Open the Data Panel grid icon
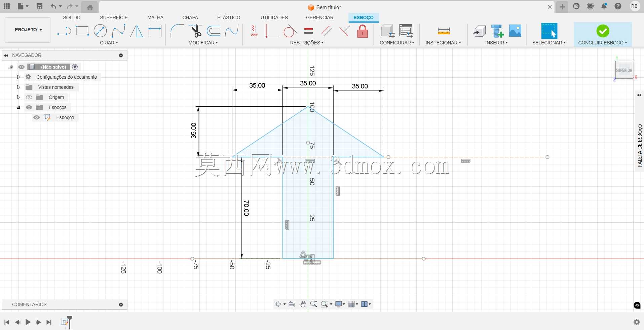The height and width of the screenshot is (330, 644). (7, 6)
